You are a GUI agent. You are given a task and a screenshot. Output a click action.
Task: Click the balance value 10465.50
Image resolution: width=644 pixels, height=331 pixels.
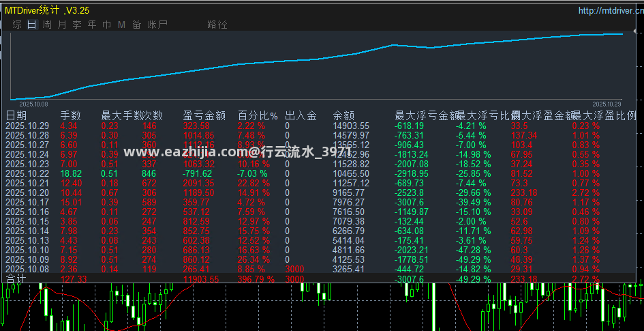[351, 173]
